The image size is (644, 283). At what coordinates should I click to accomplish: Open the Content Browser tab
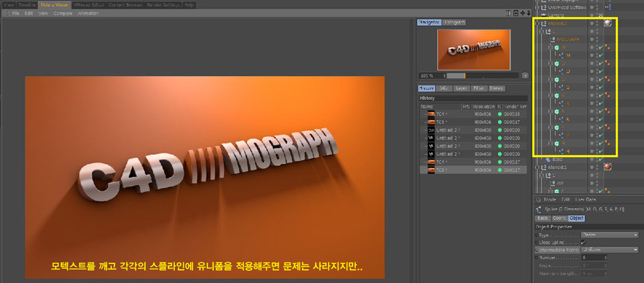point(125,5)
